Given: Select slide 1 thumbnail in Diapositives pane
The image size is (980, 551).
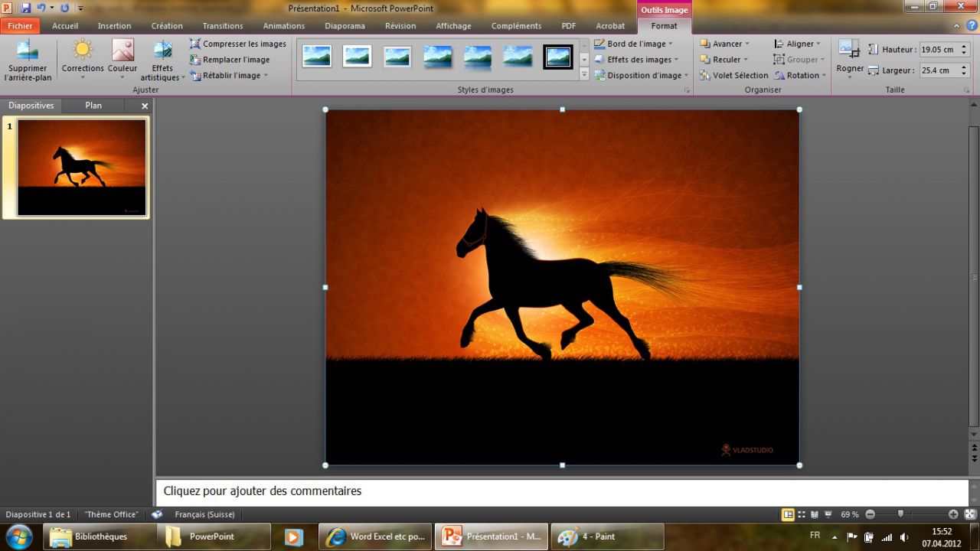Looking at the screenshot, I should 81,168.
